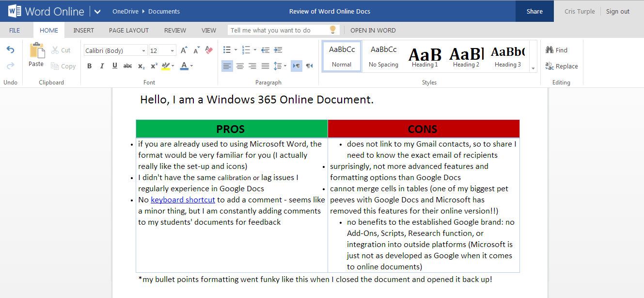Cut the selected text

coord(61,50)
